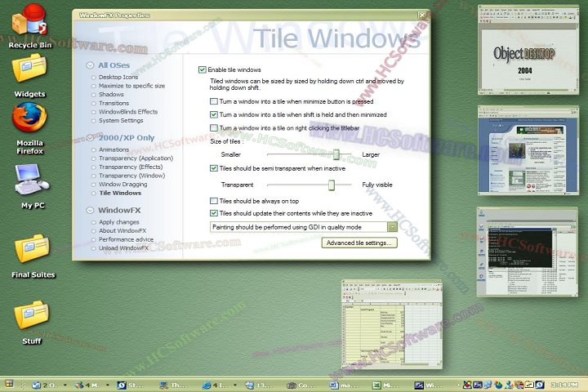
Task: Switch to the 'St...' taskbar item
Action: [x=131, y=385]
